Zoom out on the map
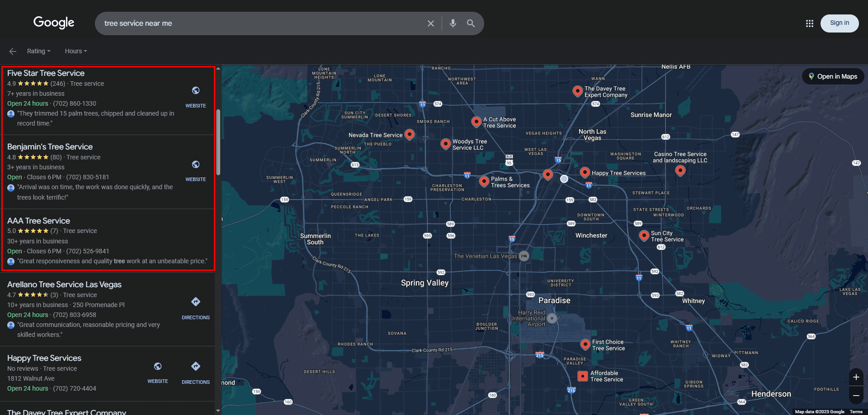The height and width of the screenshot is (415, 868). click(x=856, y=395)
